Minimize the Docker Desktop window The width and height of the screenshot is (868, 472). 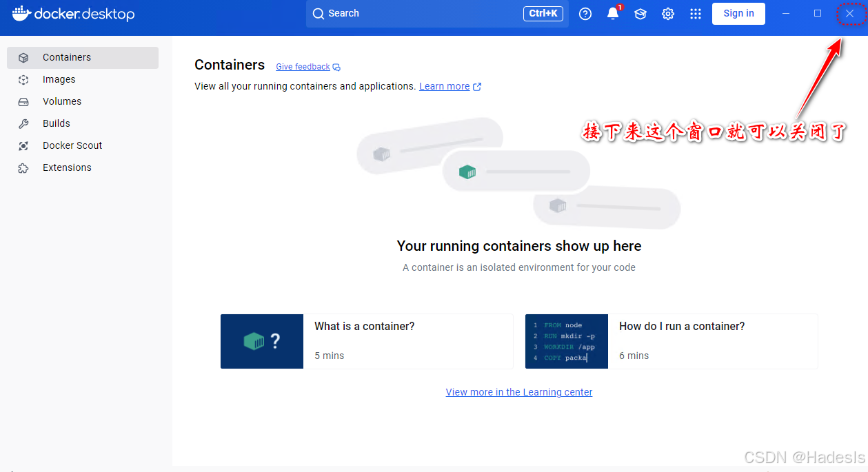786,14
